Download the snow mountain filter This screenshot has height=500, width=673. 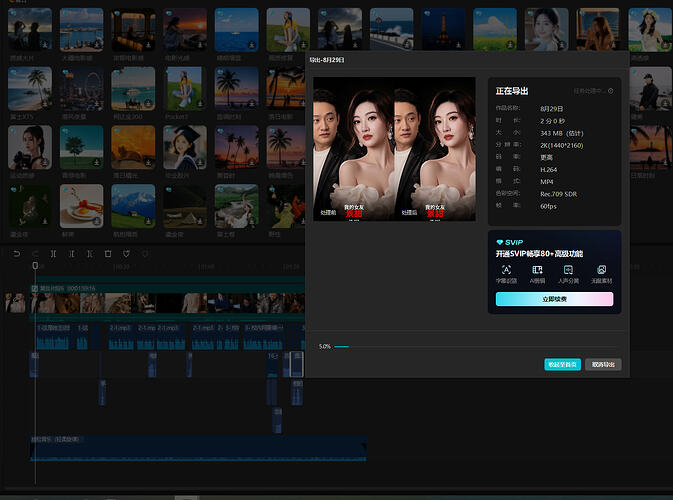click(x=148, y=221)
